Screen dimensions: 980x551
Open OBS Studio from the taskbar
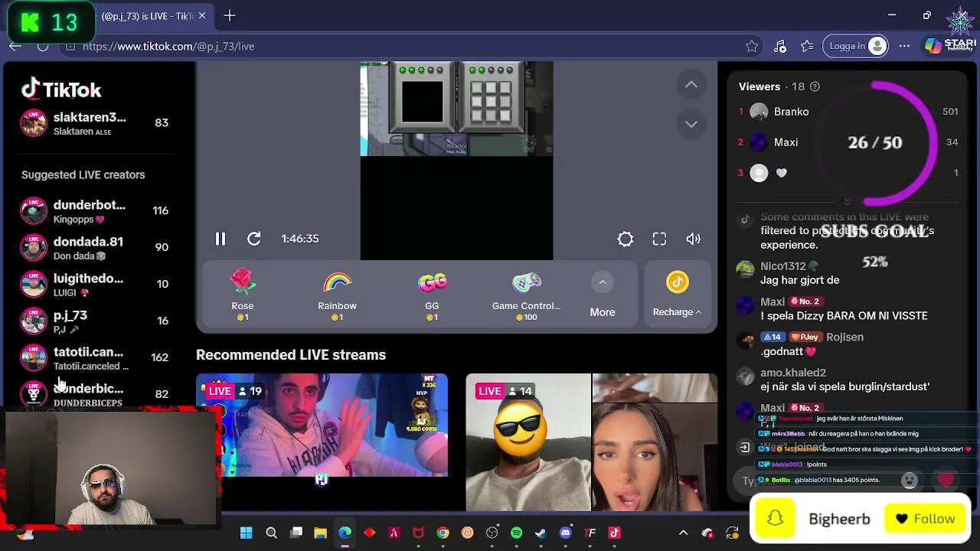(492, 533)
